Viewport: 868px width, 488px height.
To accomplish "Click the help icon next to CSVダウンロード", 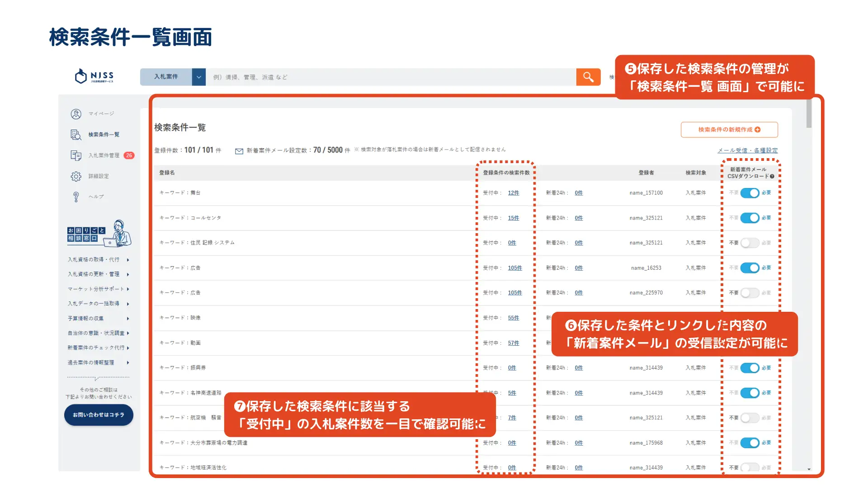I will (772, 175).
